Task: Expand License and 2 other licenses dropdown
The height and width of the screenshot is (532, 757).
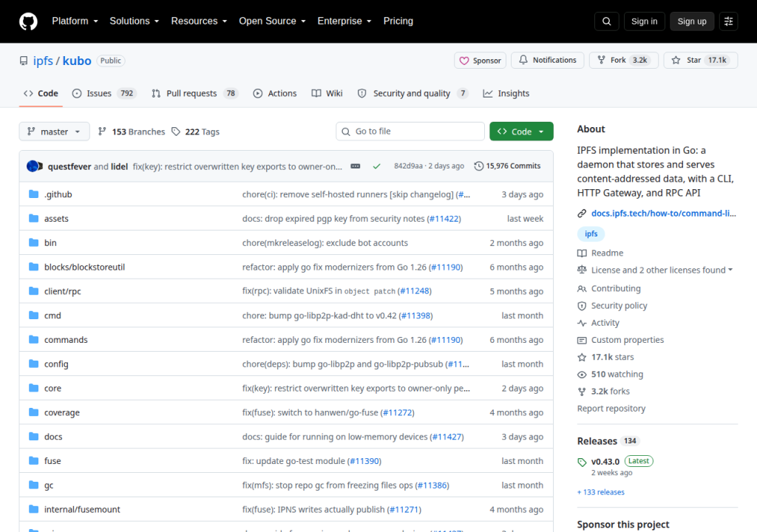Action: coord(655,270)
